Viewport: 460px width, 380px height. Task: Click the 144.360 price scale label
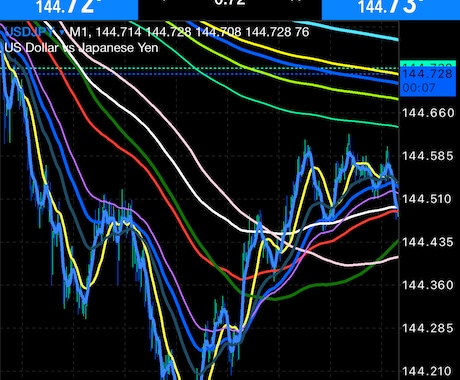point(428,285)
